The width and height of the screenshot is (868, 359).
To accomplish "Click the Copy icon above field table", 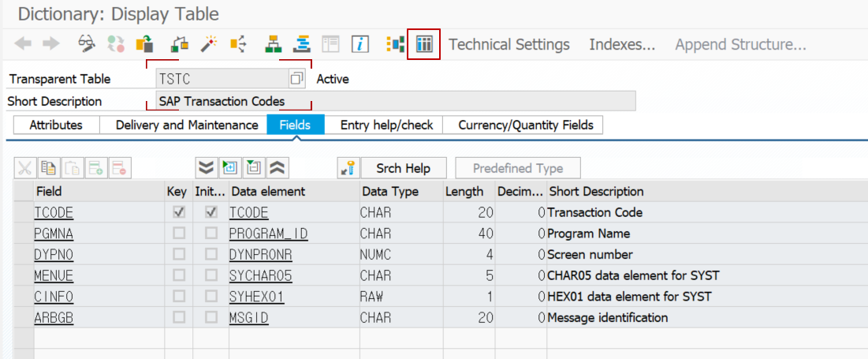I will (x=48, y=168).
